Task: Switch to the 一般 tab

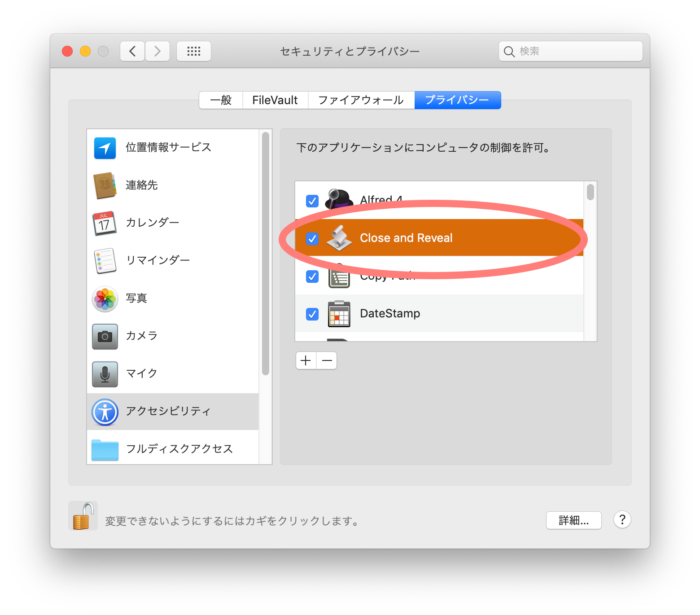Action: 221,100
